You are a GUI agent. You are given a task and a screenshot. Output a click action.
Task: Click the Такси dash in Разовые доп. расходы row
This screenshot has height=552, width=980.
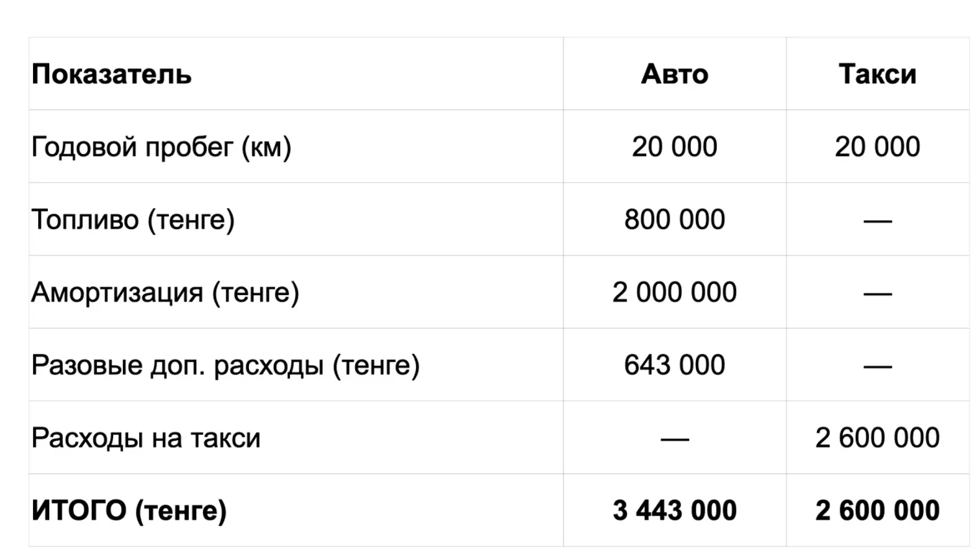click(x=877, y=367)
